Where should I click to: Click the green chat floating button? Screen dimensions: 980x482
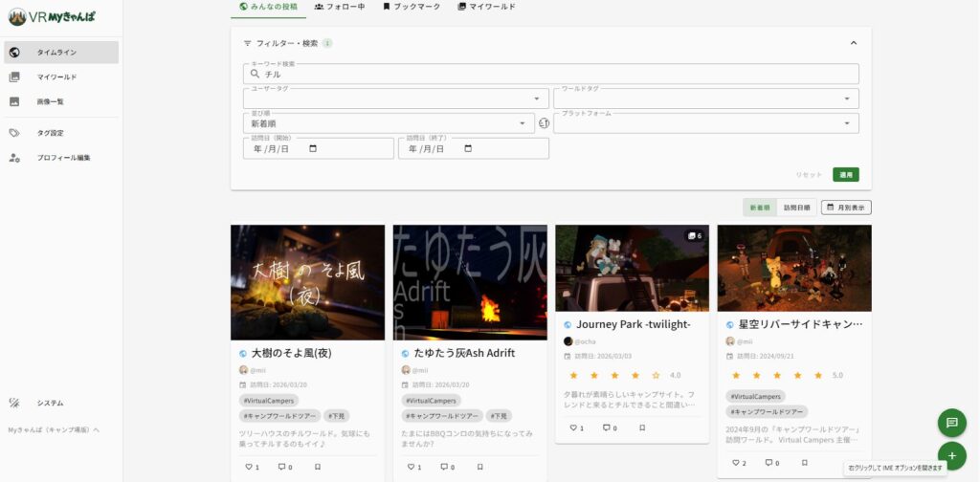click(950, 422)
